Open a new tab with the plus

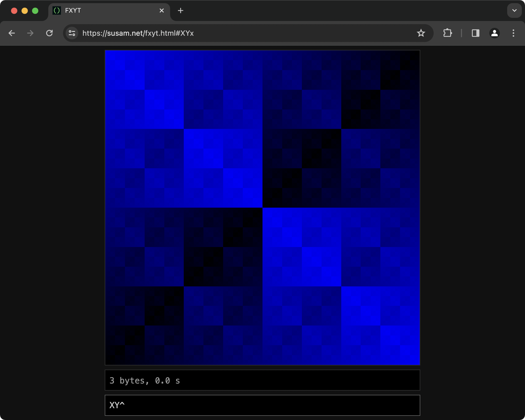pos(181,10)
